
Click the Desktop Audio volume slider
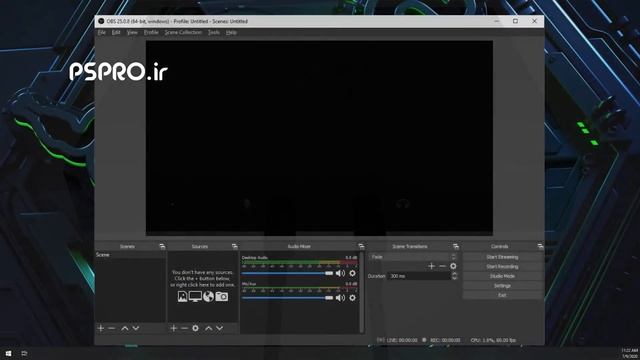coord(287,273)
